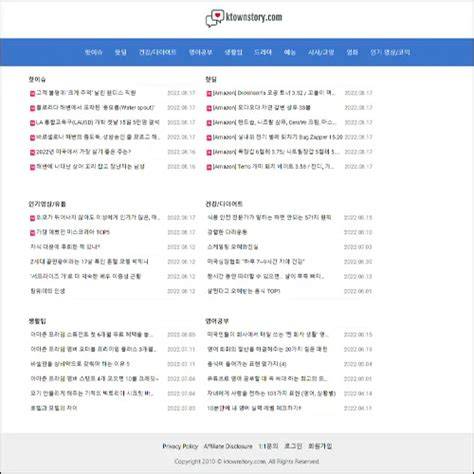Click new-post icon beside 'TOP5' video post

pos(32,233)
